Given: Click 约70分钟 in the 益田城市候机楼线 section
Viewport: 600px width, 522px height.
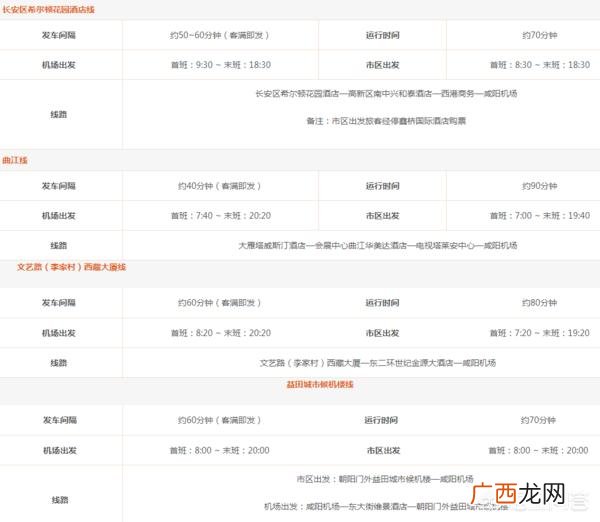Looking at the screenshot, I should pos(538,420).
